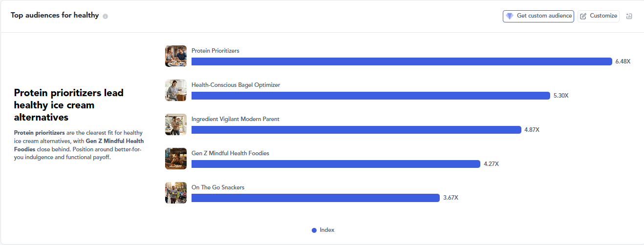Select the Ingredient Vigilant Modern Parent label
Viewport: 644px width, 245px height.
pyautogui.click(x=236, y=119)
